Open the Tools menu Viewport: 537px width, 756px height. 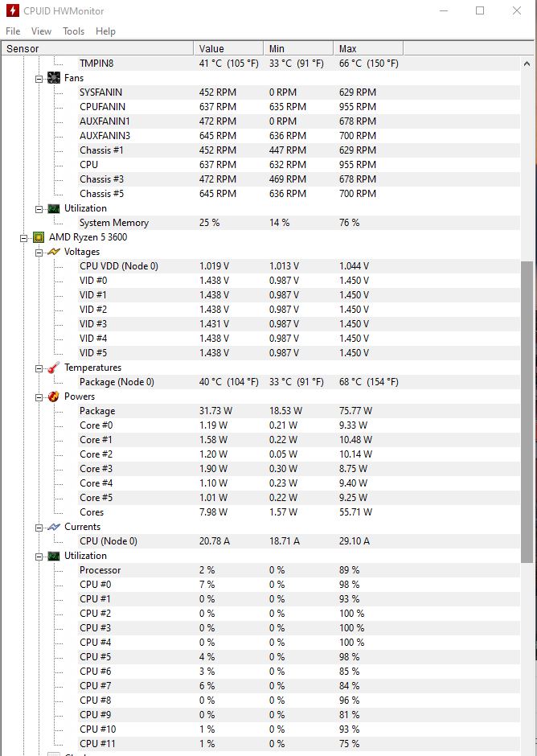click(x=73, y=31)
